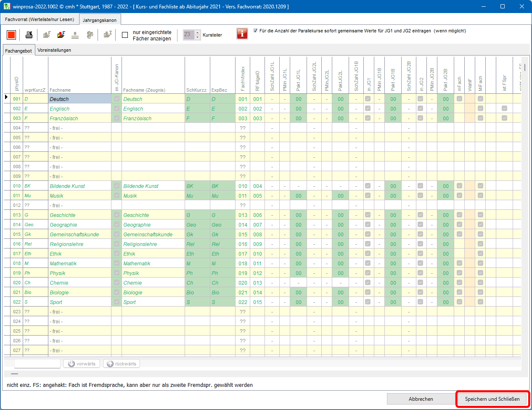Increase the Kursteiler value with up arrow
The image size is (532, 410).
point(198,32)
